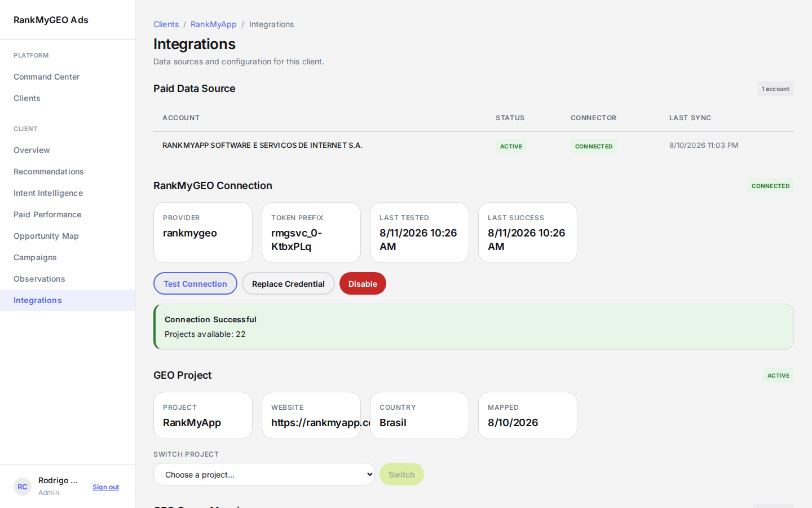Image resolution: width=812 pixels, height=508 pixels.
Task: Click the CONNECTED badge beside RankMyGEO Connection
Action: coord(770,186)
